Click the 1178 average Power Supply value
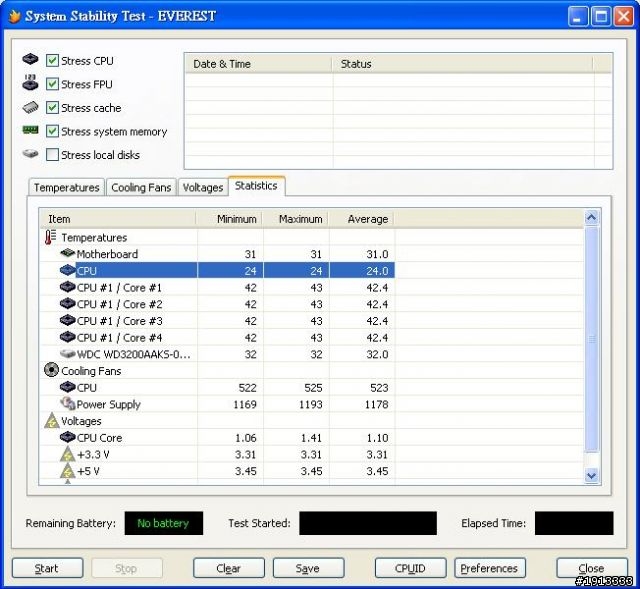 [376, 405]
